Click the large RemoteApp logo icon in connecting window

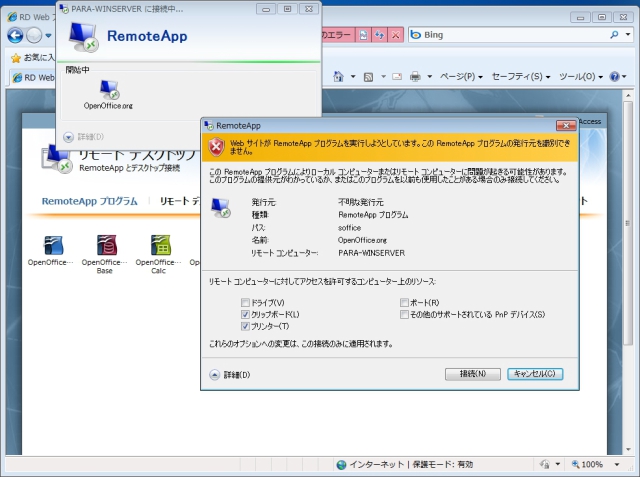coord(83,37)
